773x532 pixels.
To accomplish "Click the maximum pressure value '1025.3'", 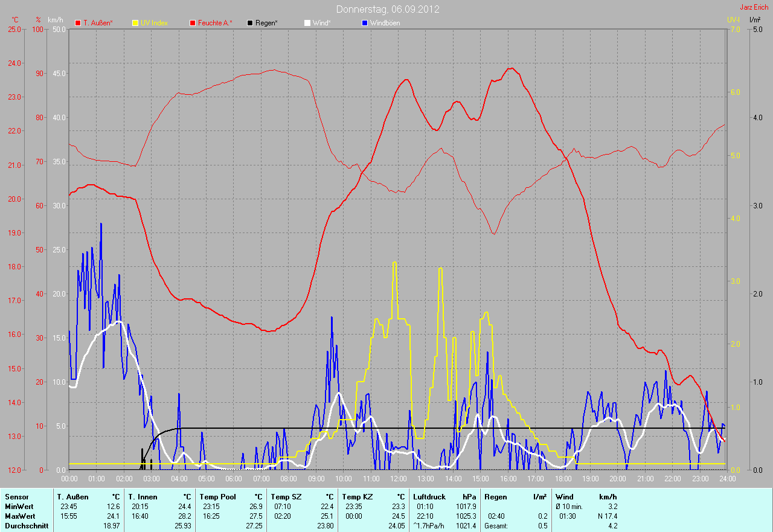I will tap(466, 516).
